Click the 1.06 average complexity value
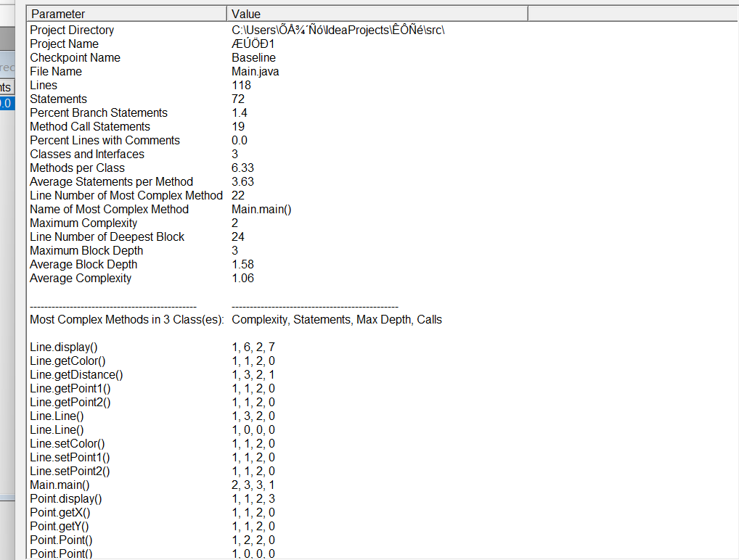Image resolution: width=739 pixels, height=560 pixels. point(242,278)
